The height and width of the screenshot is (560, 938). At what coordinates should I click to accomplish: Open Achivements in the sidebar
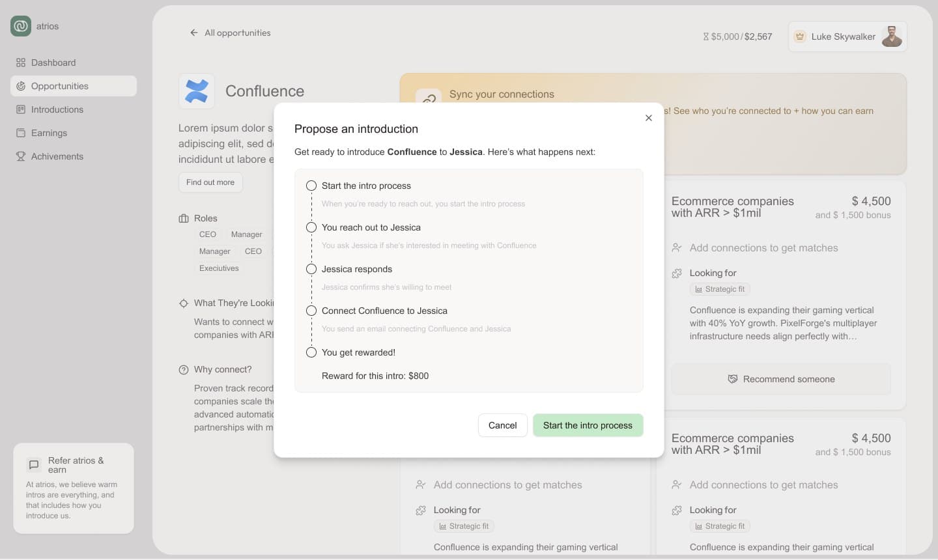[74, 156]
